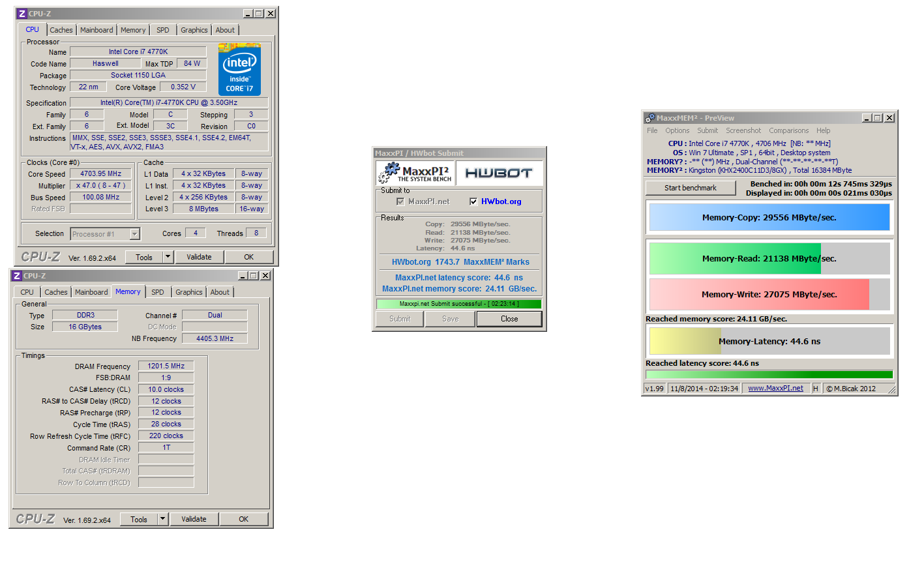Click the v1.99 status bar entry
Screen dimensions: 924x564
(x=655, y=389)
